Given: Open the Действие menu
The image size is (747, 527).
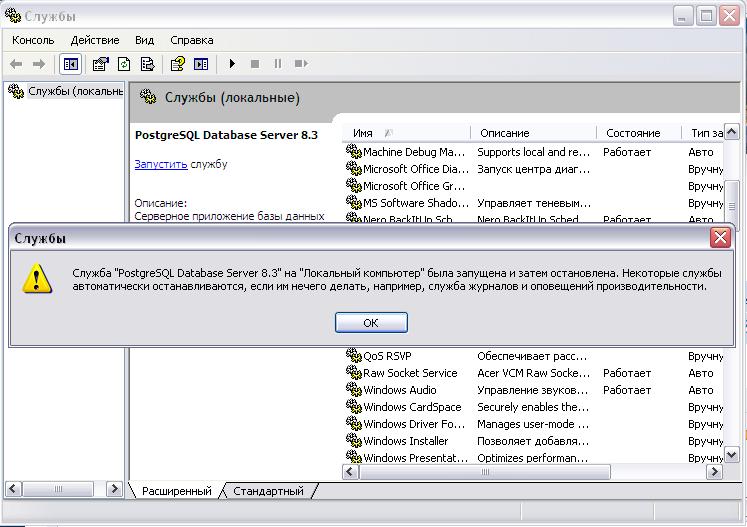Looking at the screenshot, I should [x=95, y=40].
